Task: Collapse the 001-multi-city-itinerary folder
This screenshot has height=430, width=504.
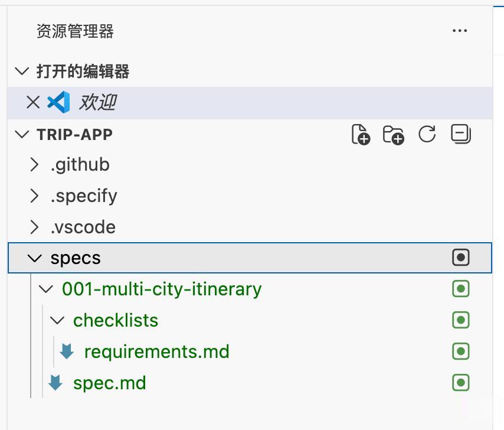Action: (x=46, y=289)
